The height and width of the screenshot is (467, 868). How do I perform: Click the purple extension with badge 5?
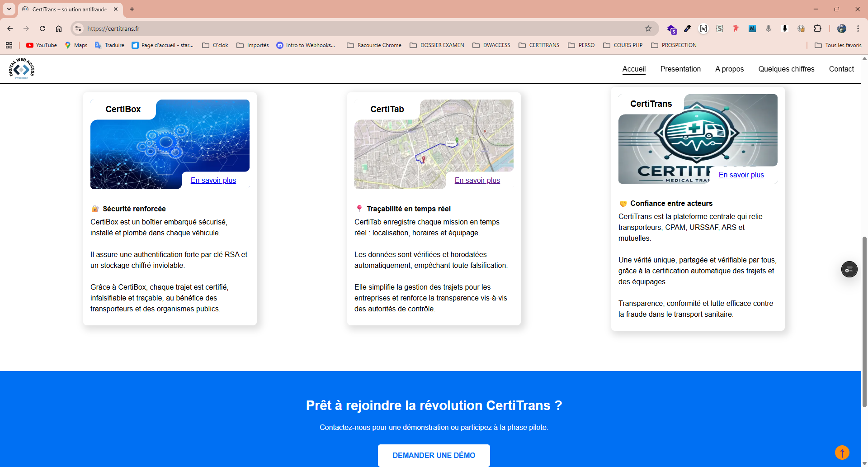click(672, 29)
